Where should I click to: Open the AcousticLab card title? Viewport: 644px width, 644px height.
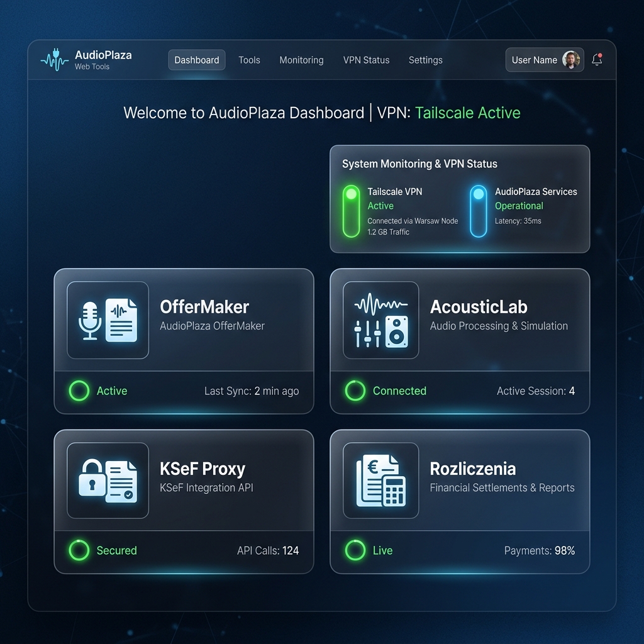(x=479, y=307)
